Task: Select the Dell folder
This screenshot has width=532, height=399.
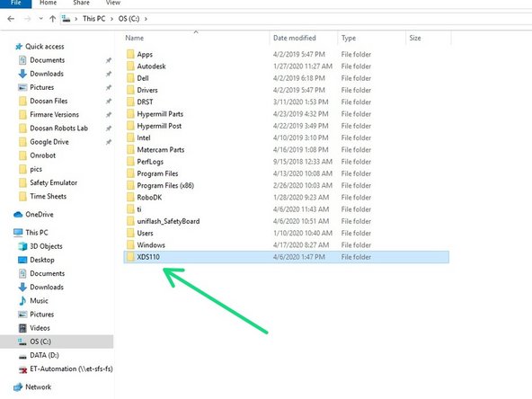Action: [143, 78]
